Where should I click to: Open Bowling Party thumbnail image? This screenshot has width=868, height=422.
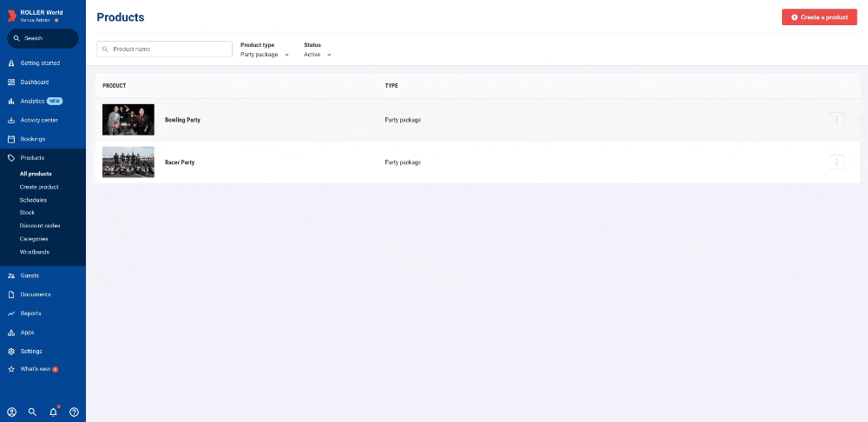(x=128, y=120)
